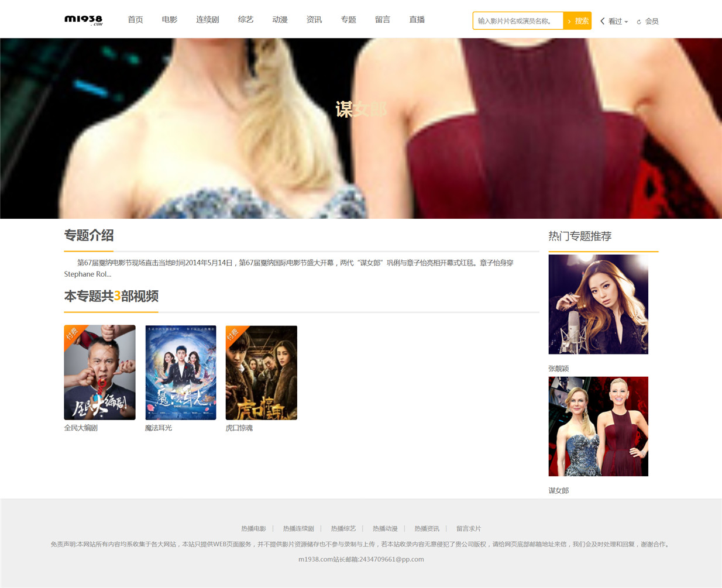Go to the 电影 nav tab
Viewport: 722px width, 588px height.
tap(170, 19)
